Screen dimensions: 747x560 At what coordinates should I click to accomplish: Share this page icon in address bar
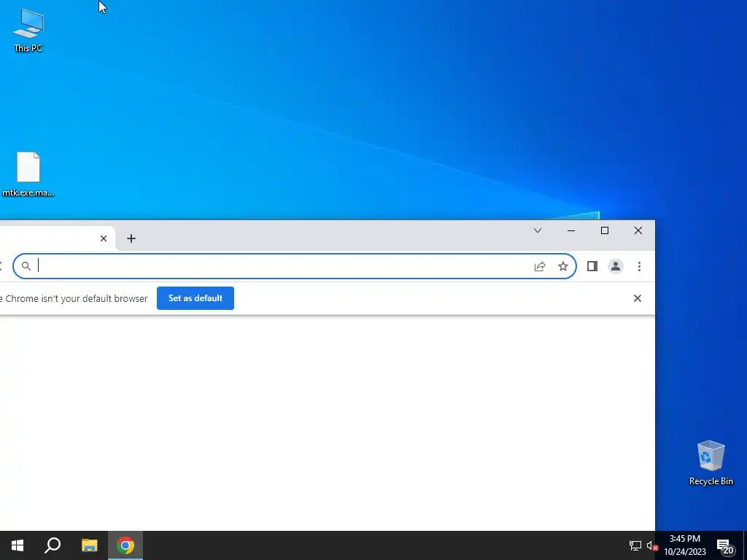(x=540, y=266)
